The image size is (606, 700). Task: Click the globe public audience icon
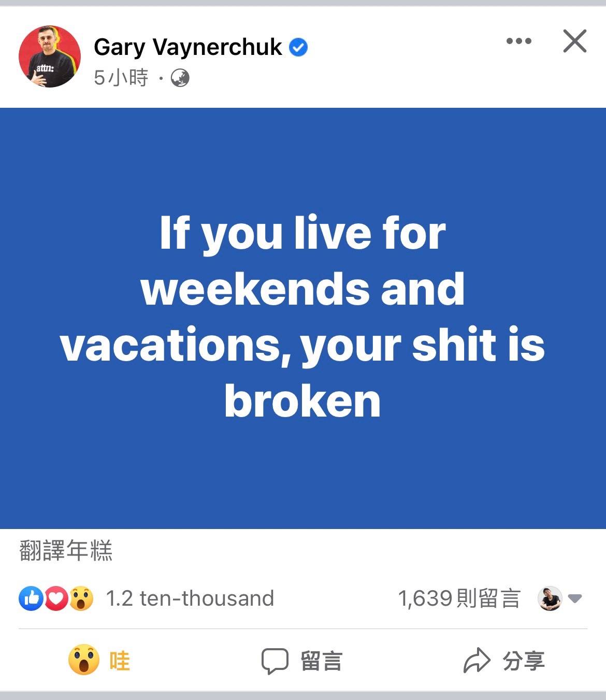(180, 78)
